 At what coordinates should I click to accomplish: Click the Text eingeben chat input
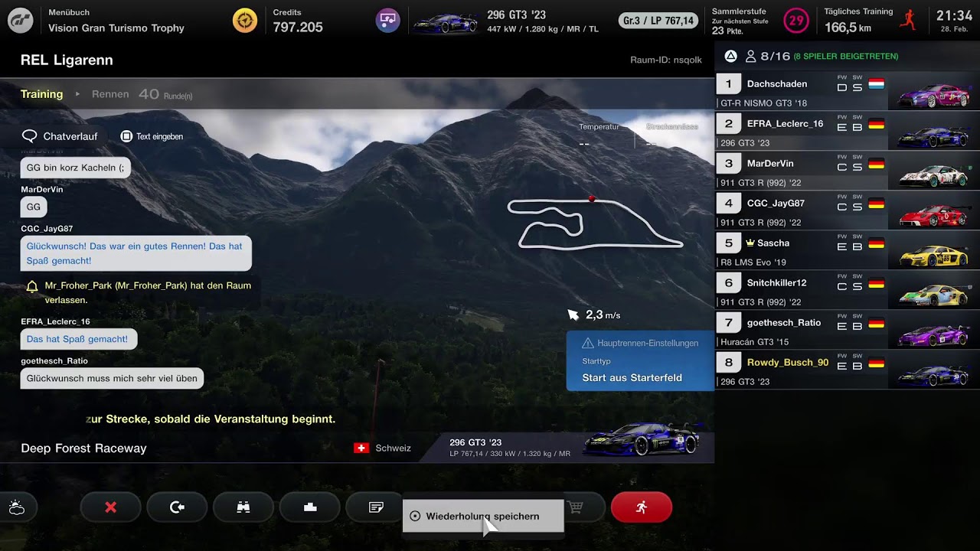click(x=152, y=136)
